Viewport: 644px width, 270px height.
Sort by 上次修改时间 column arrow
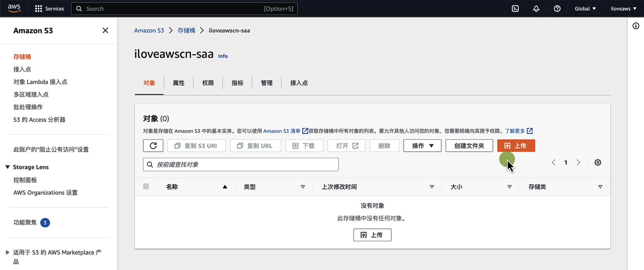pyautogui.click(x=432, y=187)
